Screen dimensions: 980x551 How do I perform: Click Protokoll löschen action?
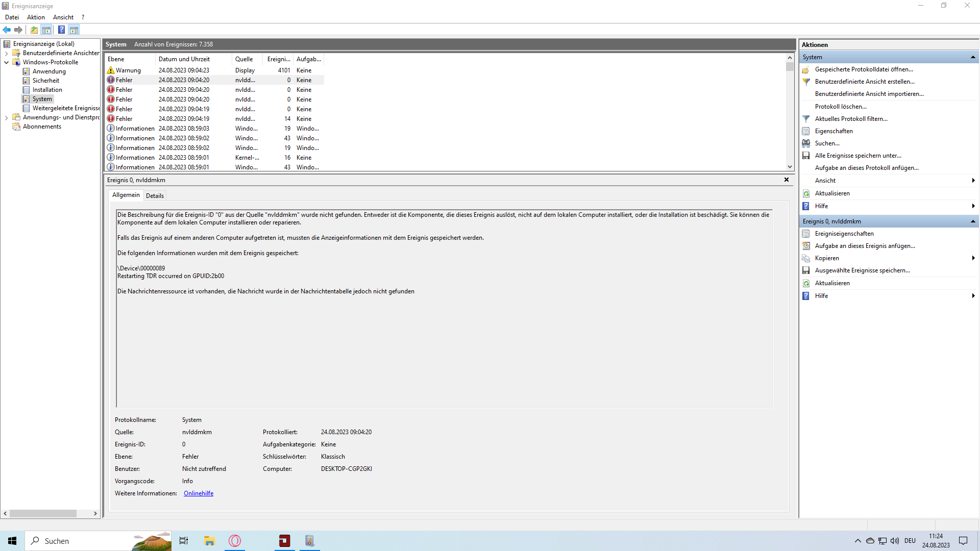click(x=841, y=107)
